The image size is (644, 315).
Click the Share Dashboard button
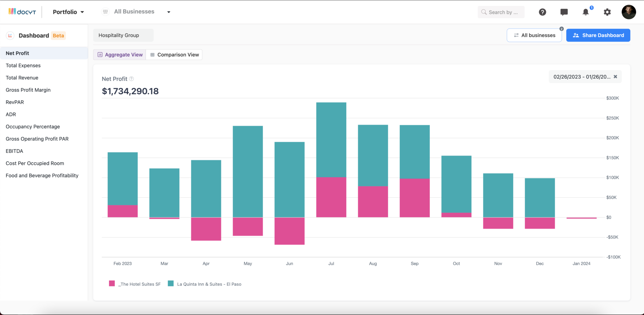(x=598, y=35)
